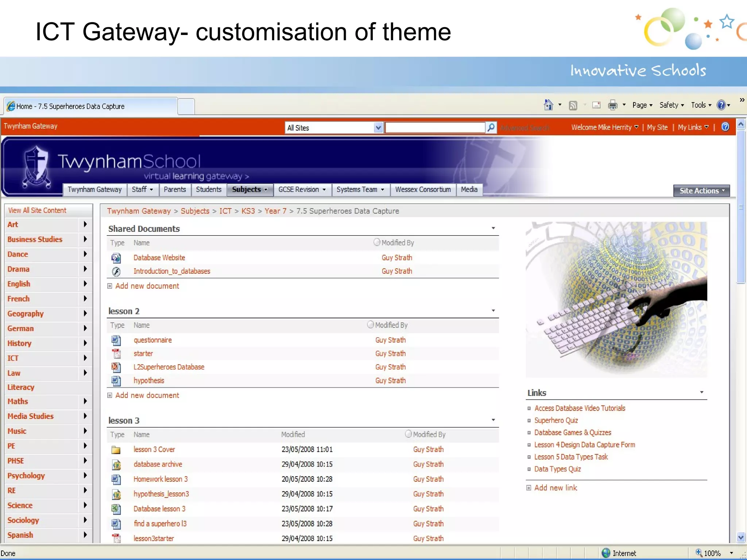
Task: Open a new blank browser tab
Action: tap(186, 106)
